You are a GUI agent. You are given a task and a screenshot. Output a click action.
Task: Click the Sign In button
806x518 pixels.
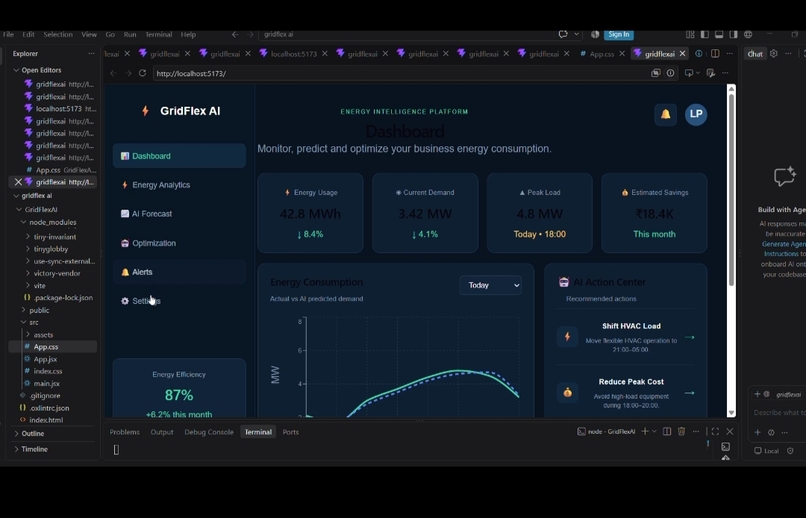[618, 34]
